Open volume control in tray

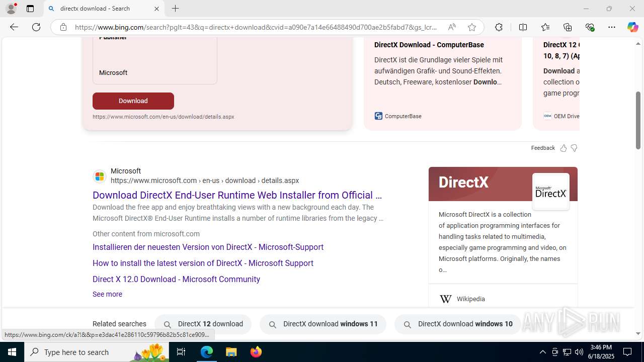click(x=579, y=352)
